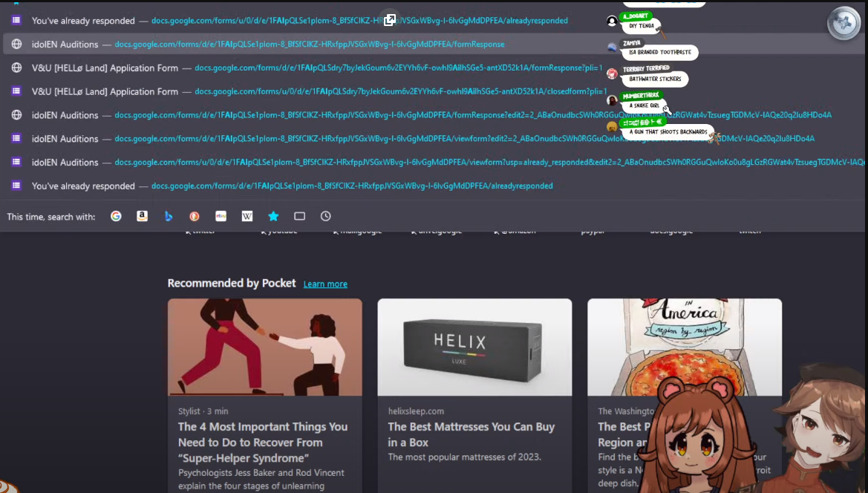Screen dimensions: 868x493
Task: Search with Google one-off engine icon
Action: [116, 216]
